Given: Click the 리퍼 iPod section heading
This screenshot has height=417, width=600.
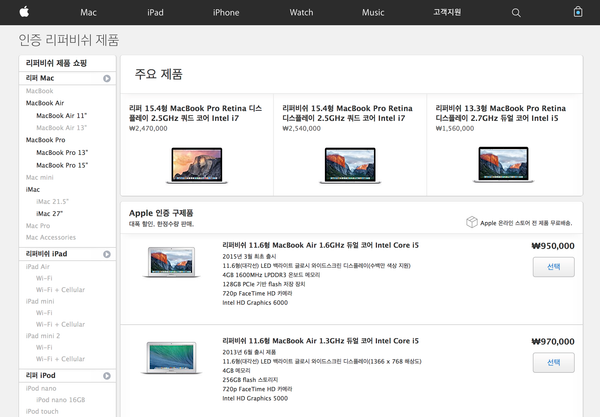Looking at the screenshot, I should point(41,376).
